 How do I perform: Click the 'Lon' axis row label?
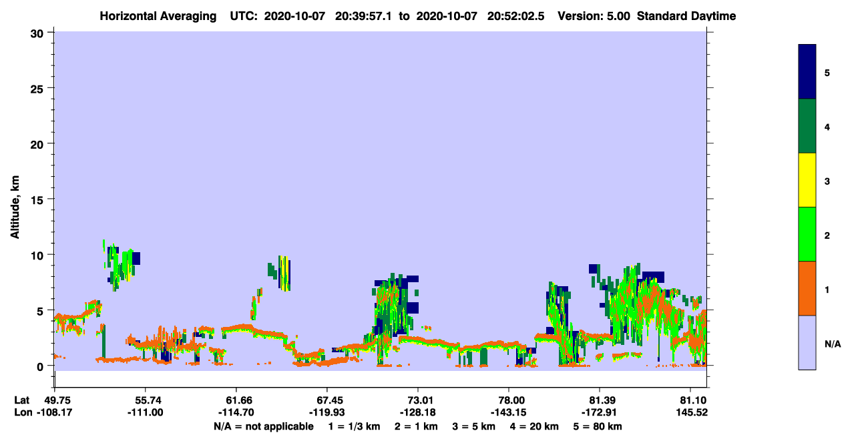(x=23, y=412)
